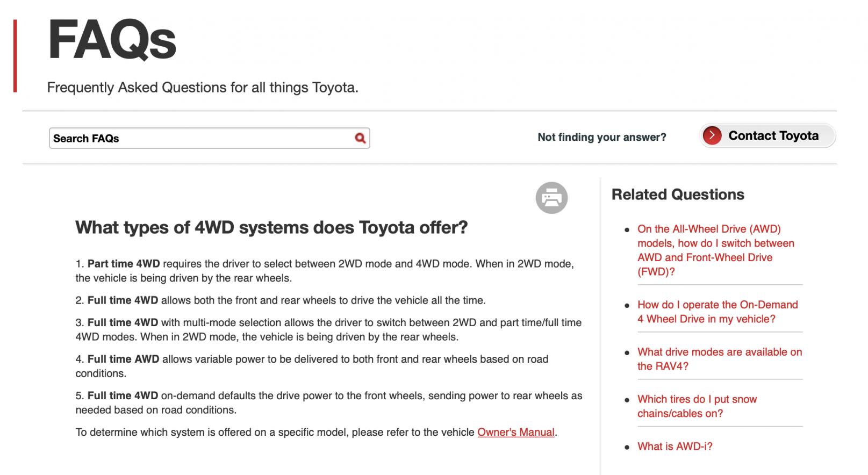Click the red magnifier search icon
Viewport: 868px width, 475px height.
tap(360, 138)
